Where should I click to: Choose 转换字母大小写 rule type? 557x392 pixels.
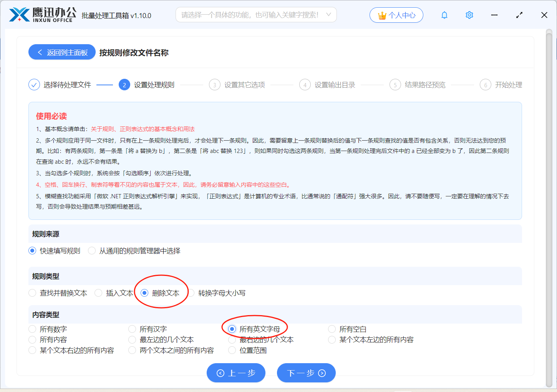click(216, 293)
